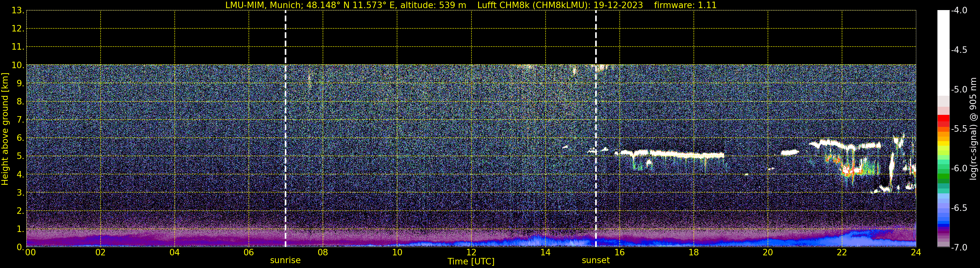Image resolution: width=980 pixels, height=268 pixels.
Task: Click the '14' time axis tick label
Action: coord(545,252)
